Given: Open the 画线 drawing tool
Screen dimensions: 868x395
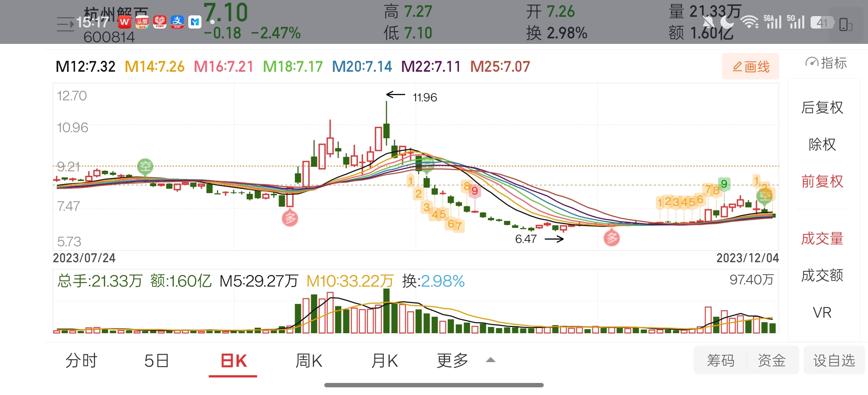Looking at the screenshot, I should click(750, 67).
